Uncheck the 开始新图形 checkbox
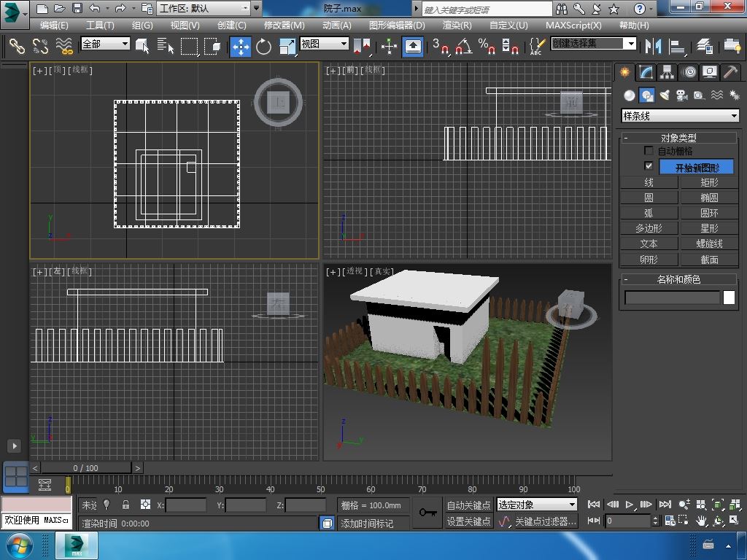 pos(649,166)
